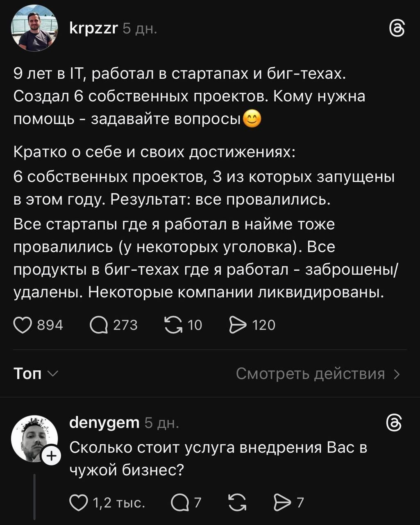The image size is (420, 525).
Task: Open the Threads logo next to denygem's comment
Action: (395, 422)
